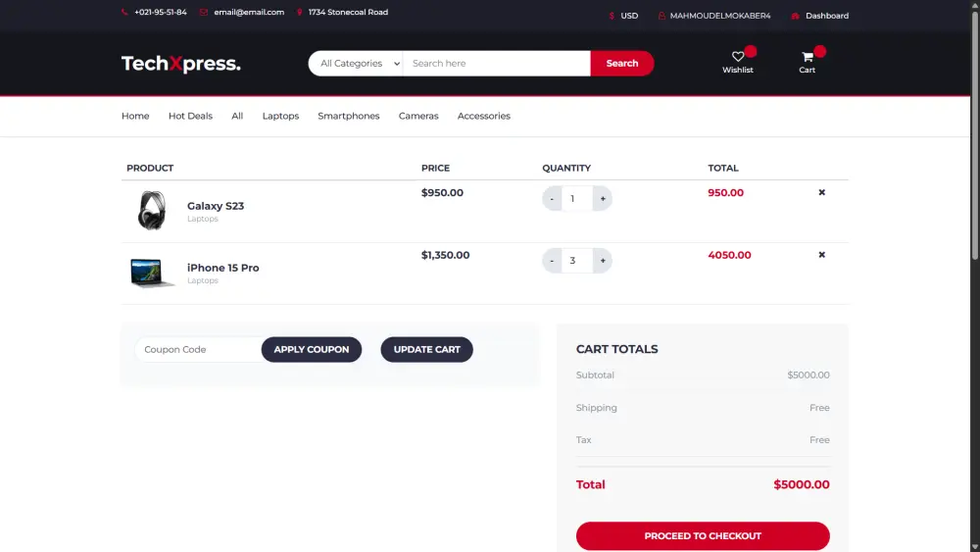980x552 pixels.
Task: Decrease iPhone 15 Pro quantity with minus
Action: coord(552,261)
